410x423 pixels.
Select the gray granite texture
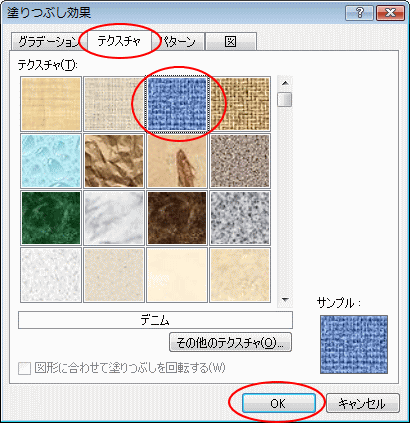(x=240, y=218)
